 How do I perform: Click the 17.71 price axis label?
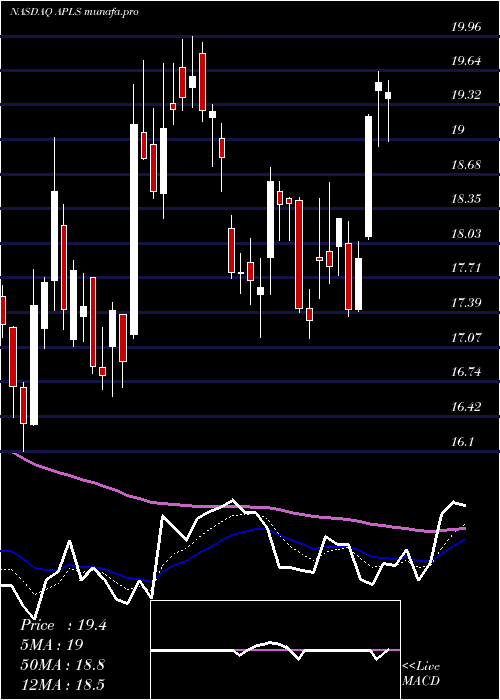[466, 267]
